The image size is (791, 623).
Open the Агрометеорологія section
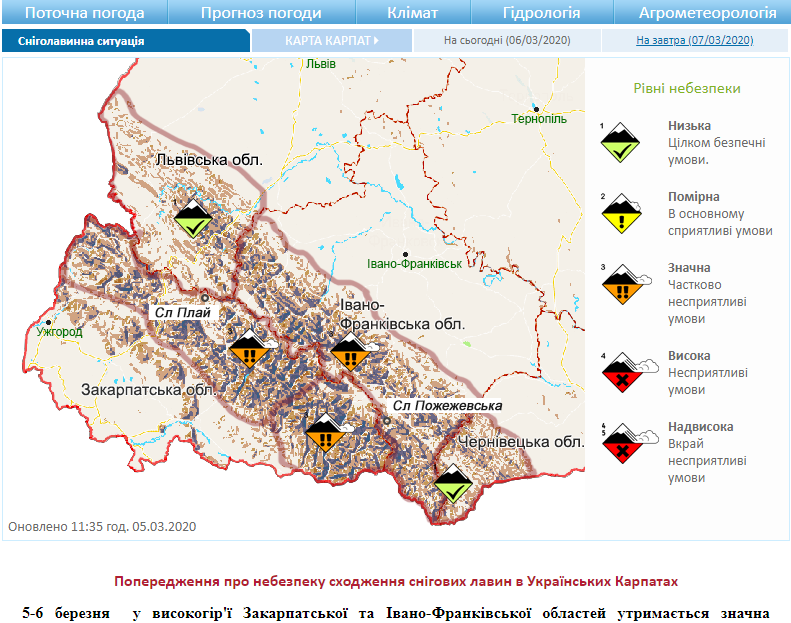(x=708, y=13)
